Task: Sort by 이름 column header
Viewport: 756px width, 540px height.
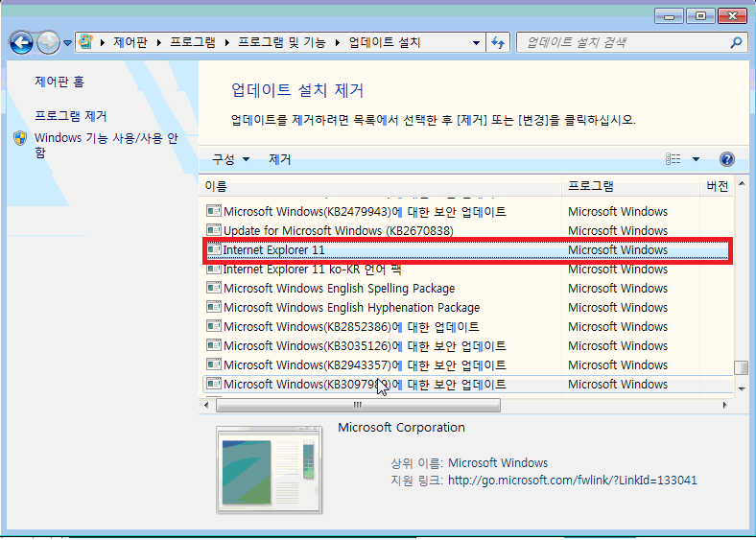Action: click(x=381, y=186)
